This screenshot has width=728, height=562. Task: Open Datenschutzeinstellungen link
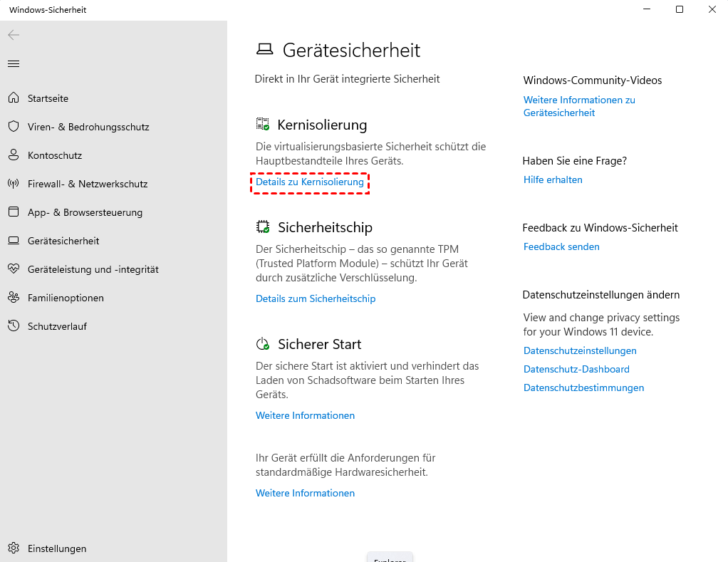tap(580, 351)
